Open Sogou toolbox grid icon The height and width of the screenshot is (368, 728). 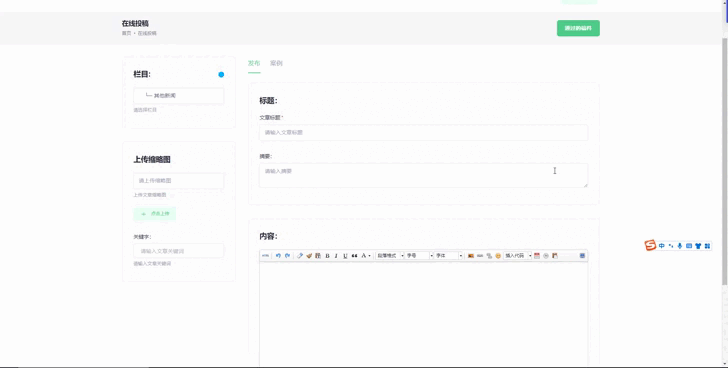707,246
